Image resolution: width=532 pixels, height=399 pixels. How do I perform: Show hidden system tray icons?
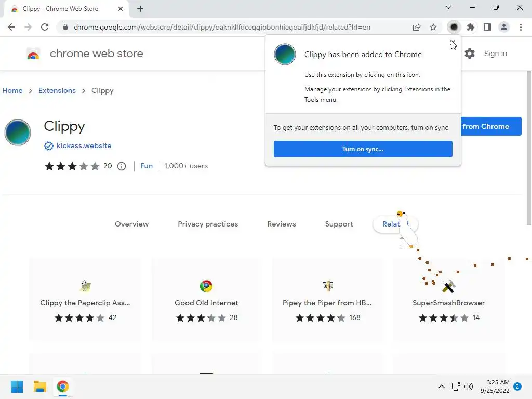click(x=442, y=387)
